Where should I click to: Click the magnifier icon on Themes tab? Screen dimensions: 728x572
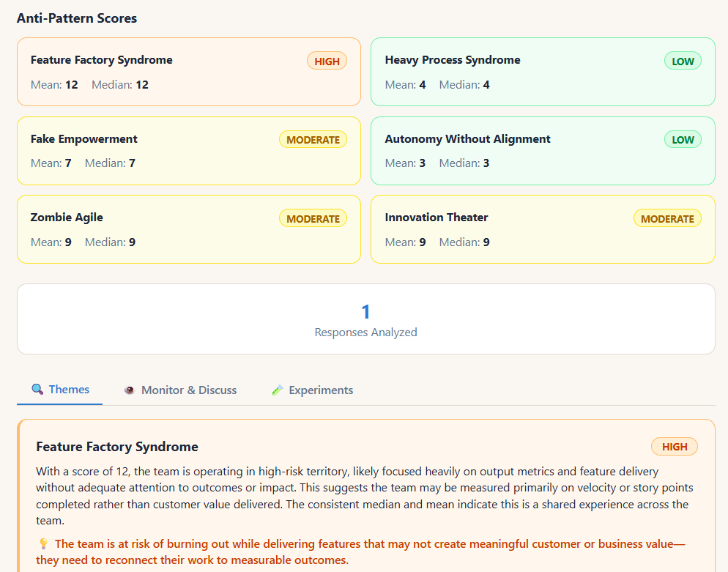point(37,390)
